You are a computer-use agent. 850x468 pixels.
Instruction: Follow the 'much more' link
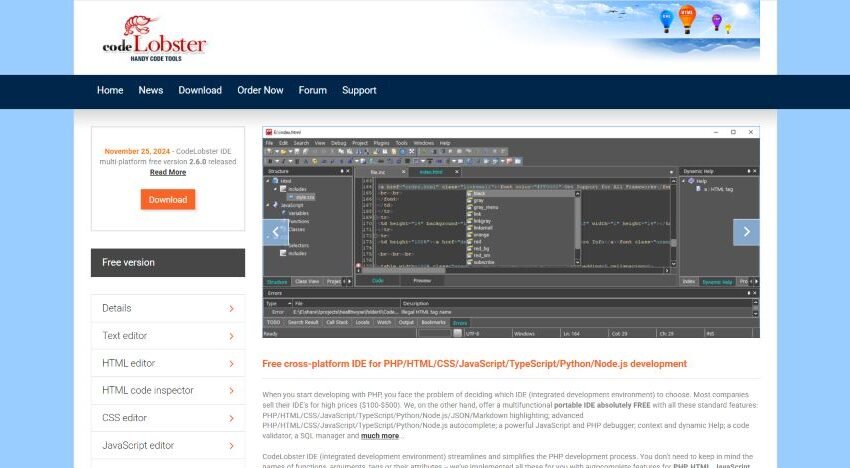click(x=380, y=436)
